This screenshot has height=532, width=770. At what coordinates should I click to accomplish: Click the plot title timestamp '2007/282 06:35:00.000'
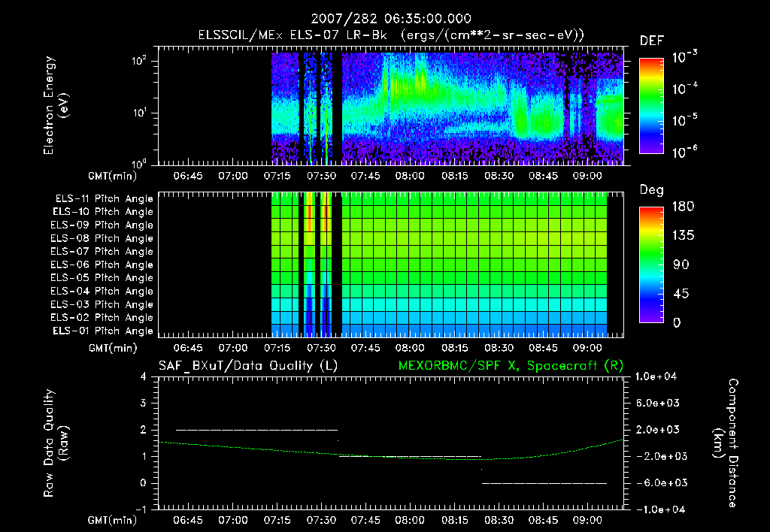pos(391,19)
